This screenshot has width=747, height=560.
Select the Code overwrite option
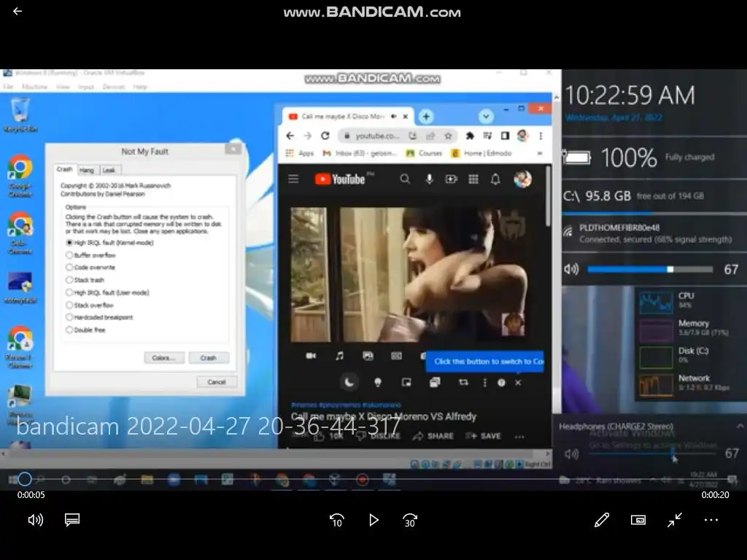90,268
